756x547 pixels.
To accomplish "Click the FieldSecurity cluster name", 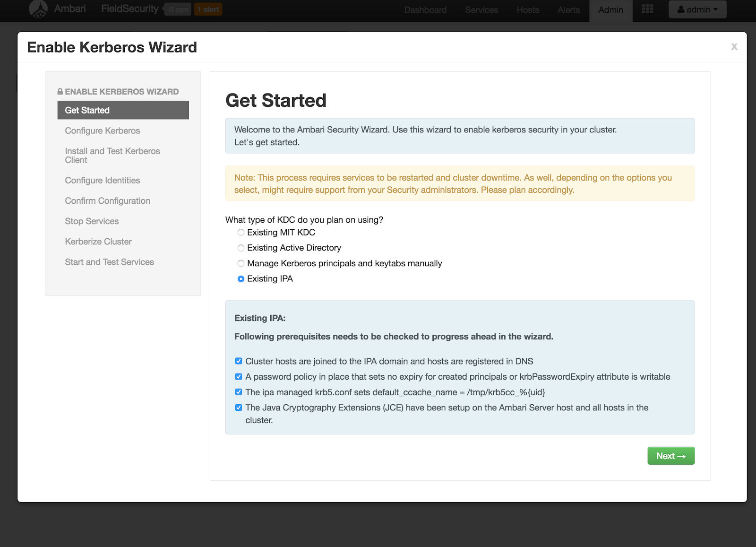I will point(130,9).
